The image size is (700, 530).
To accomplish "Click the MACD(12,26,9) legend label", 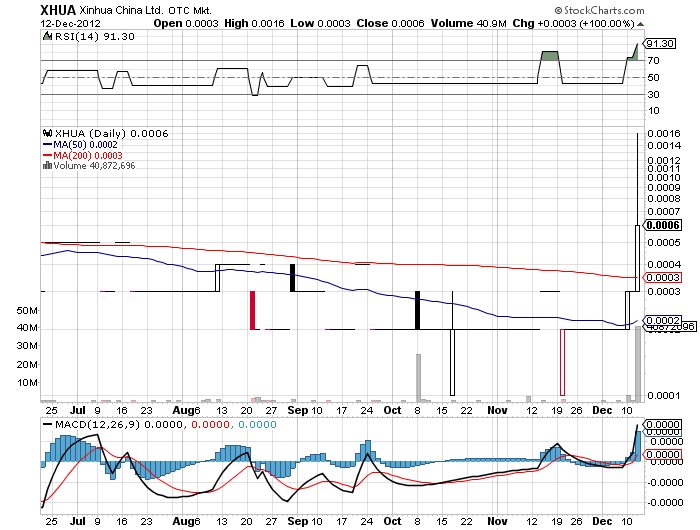I will pyautogui.click(x=97, y=424).
